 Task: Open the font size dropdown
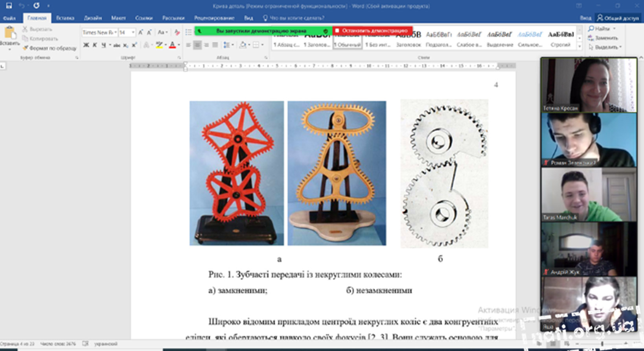133,32
